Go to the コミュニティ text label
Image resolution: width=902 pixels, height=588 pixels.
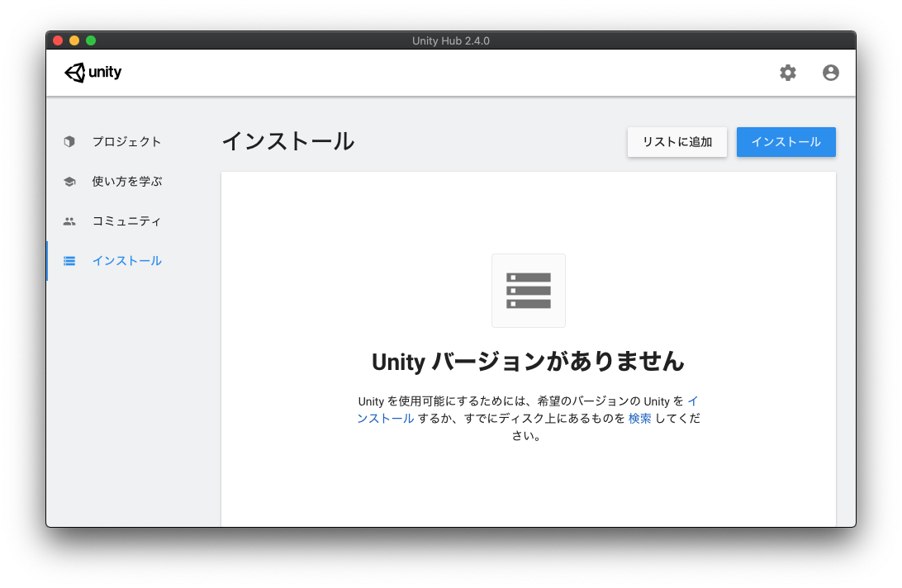coord(126,221)
